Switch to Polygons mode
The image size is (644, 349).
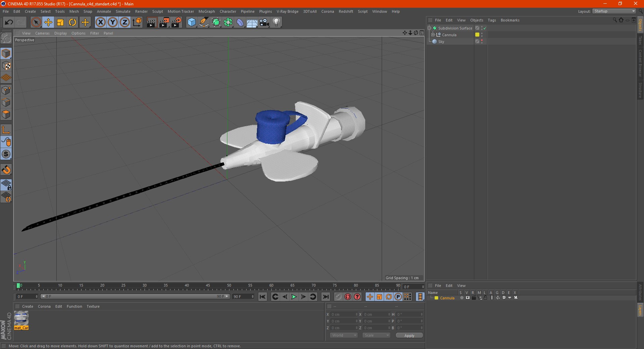click(x=6, y=115)
